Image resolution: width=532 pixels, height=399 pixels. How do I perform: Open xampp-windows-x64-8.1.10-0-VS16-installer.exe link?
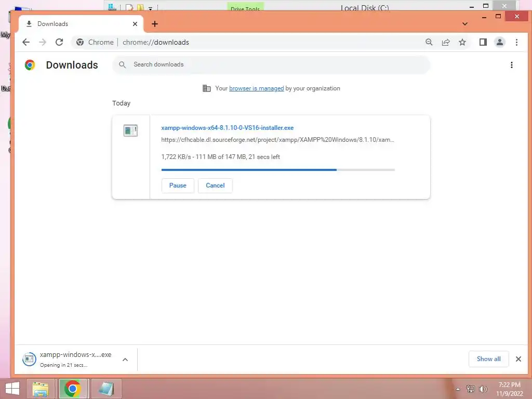coord(228,128)
